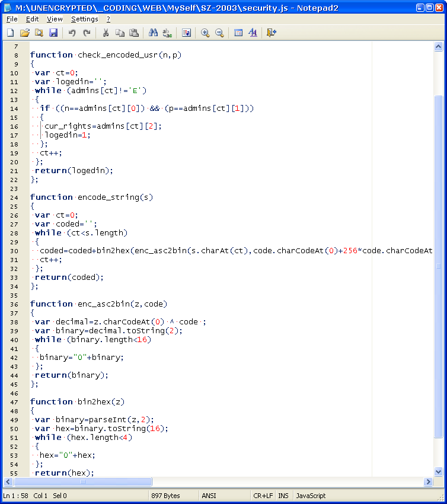Open the View menu
This screenshot has height=504, width=447.
click(55, 20)
